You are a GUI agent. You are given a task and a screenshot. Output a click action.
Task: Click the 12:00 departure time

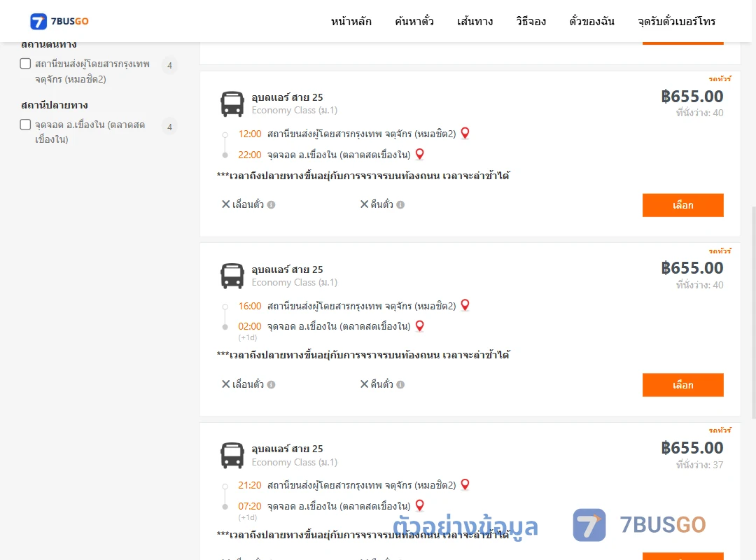click(x=250, y=134)
